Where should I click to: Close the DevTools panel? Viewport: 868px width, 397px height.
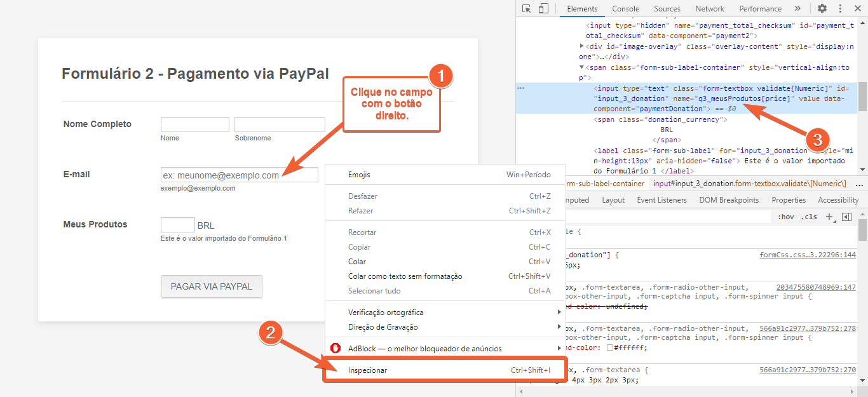pos(857,9)
